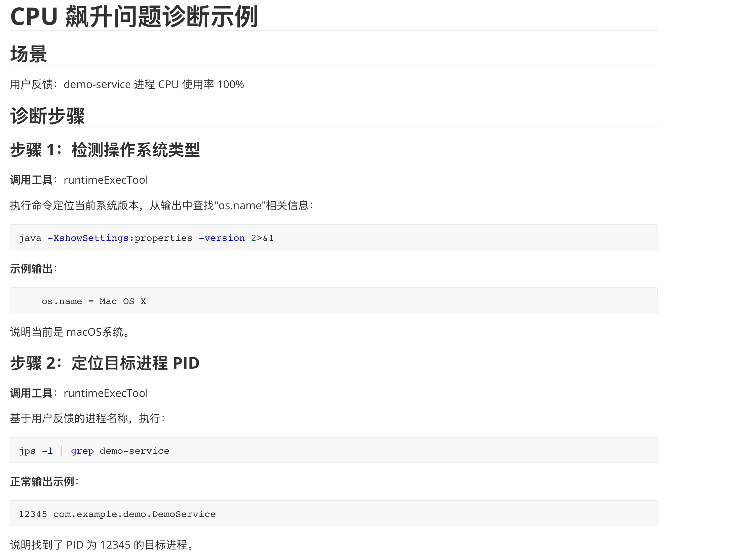Click the jps -l grep command block
The width and height of the screenshot is (756, 559).
coord(333,450)
